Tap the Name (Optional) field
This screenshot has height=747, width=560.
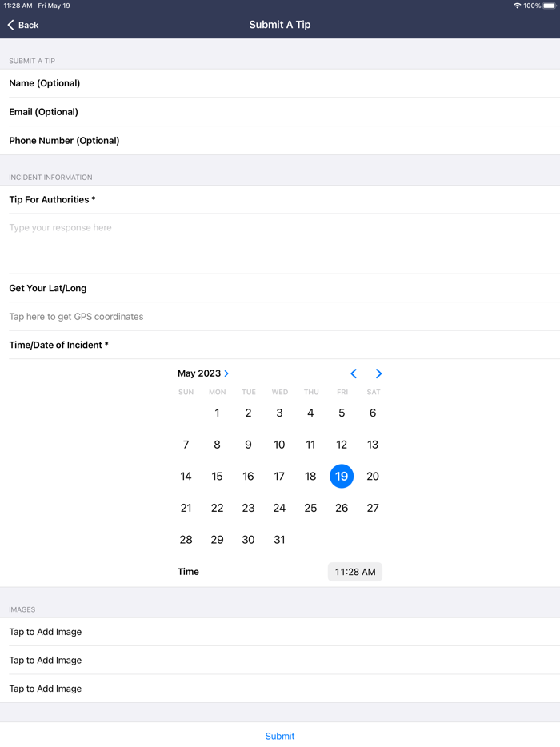pyautogui.click(x=280, y=83)
